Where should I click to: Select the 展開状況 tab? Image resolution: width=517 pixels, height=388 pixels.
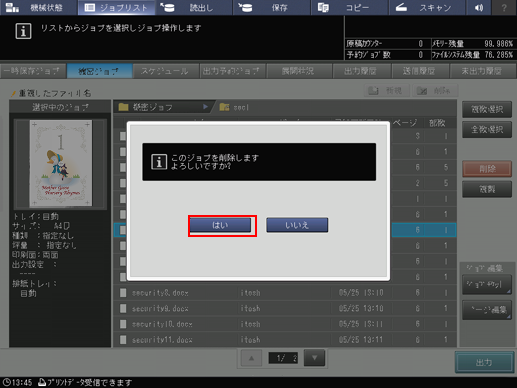[x=299, y=71]
